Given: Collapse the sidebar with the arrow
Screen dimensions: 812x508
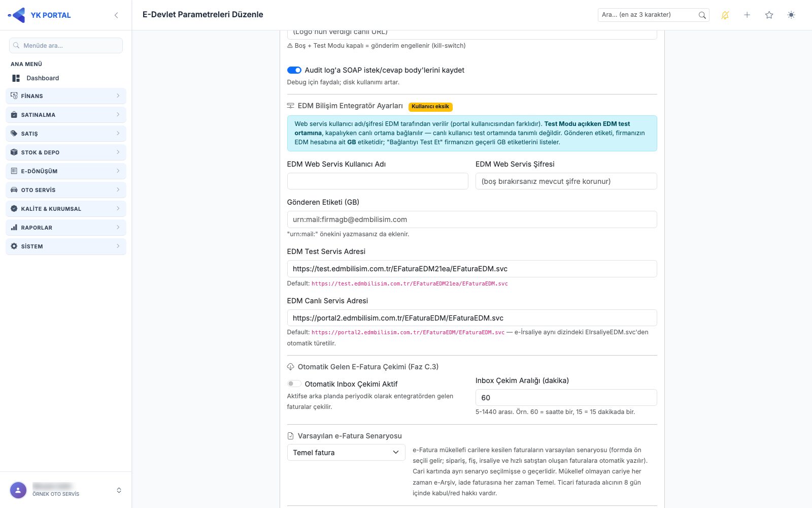Looking at the screenshot, I should point(116,15).
